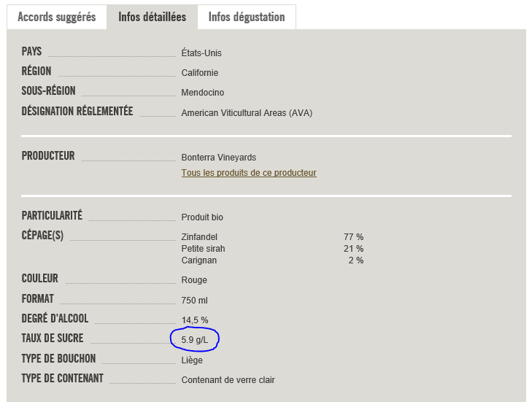The width and height of the screenshot is (532, 402).
Task: Click the Californie region value
Action: pos(200,73)
